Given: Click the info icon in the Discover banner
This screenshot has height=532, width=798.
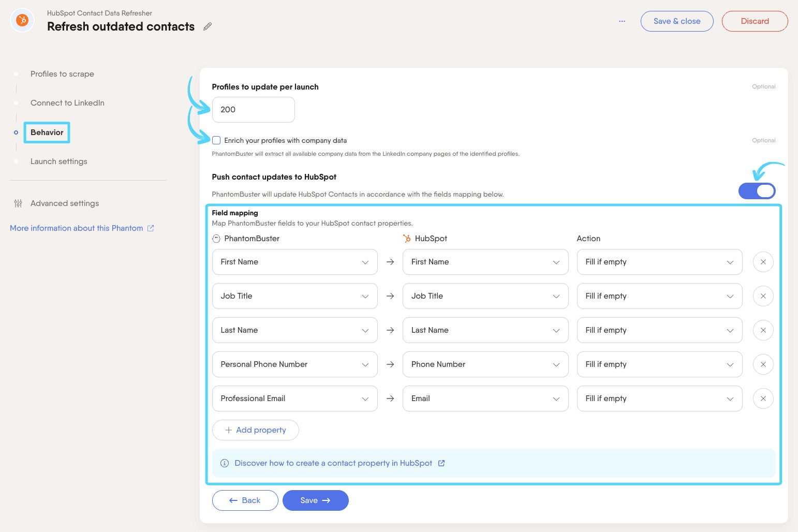Looking at the screenshot, I should click(x=225, y=463).
